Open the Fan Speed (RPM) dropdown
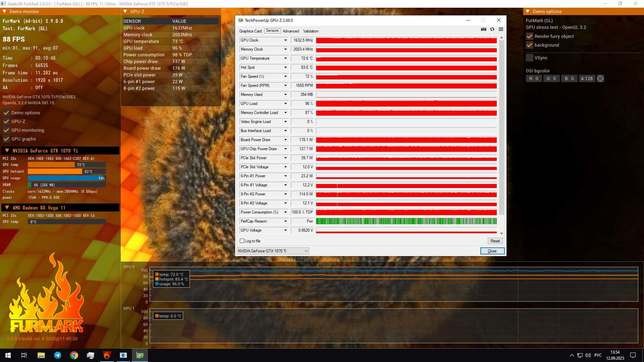The width and height of the screenshot is (644, 362). pos(285,85)
